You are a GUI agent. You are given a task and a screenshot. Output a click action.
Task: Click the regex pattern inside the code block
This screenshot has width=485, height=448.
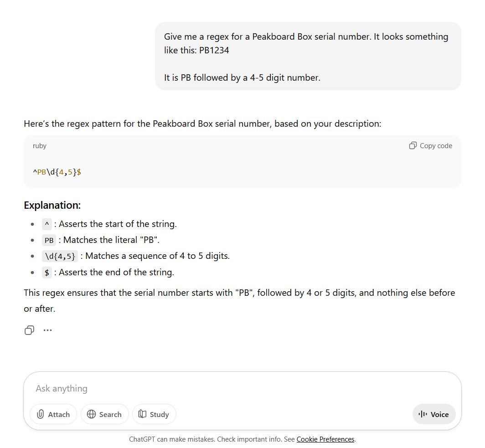coord(57,172)
